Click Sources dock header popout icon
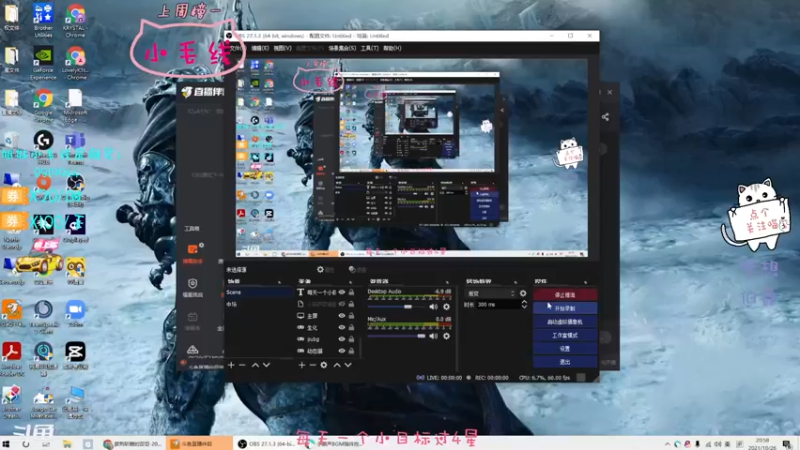The width and height of the screenshot is (800, 450). coord(351,282)
